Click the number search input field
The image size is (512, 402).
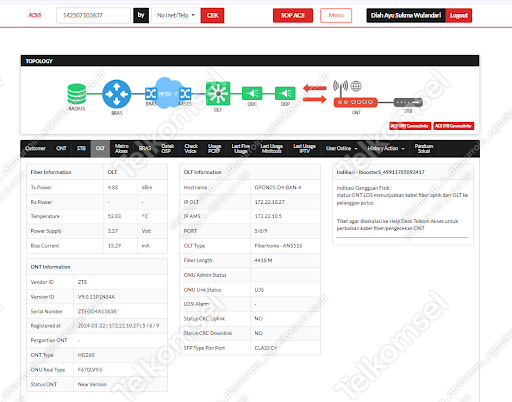click(93, 15)
